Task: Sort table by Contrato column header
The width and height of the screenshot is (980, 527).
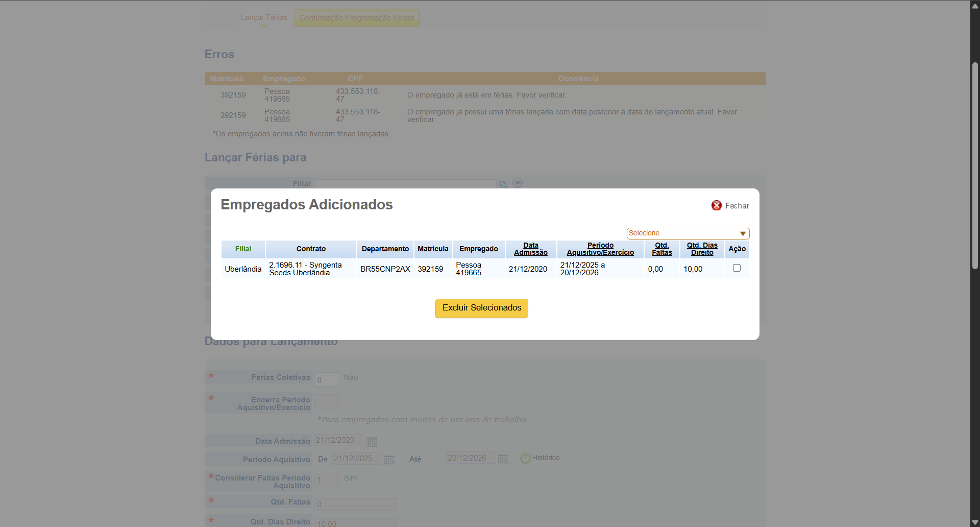Action: coord(311,249)
